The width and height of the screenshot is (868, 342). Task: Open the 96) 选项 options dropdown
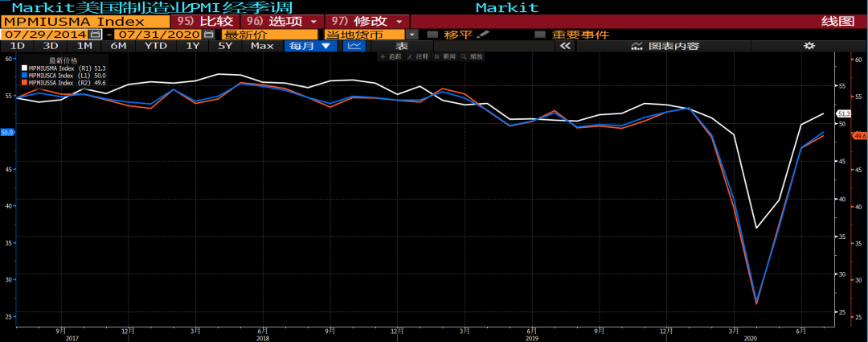point(284,22)
